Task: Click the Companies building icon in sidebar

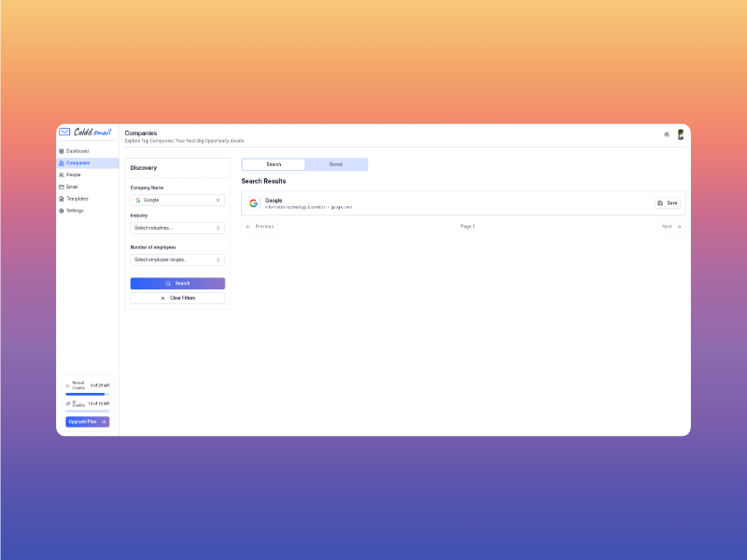Action: (x=62, y=163)
